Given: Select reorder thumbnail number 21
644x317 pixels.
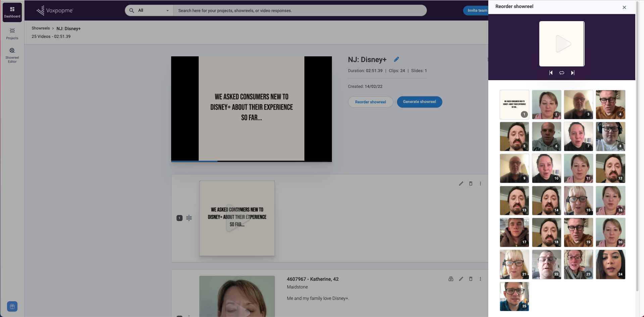Looking at the screenshot, I should click(514, 264).
